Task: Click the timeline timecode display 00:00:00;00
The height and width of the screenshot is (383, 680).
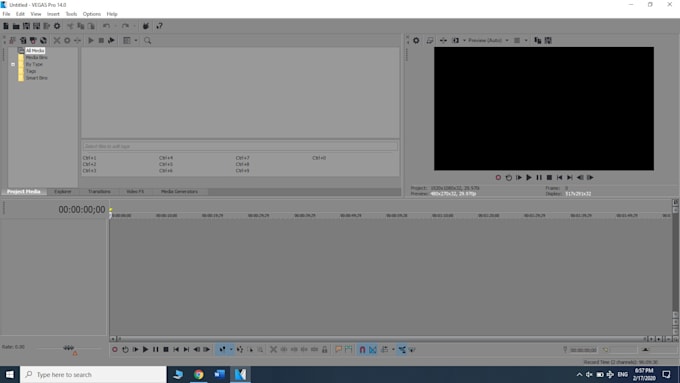Action: (x=82, y=210)
